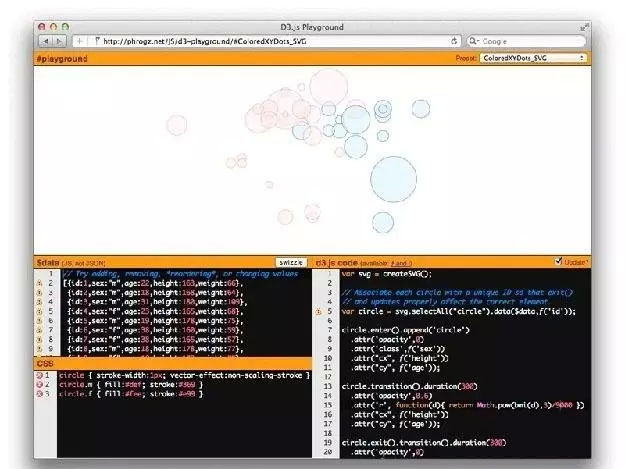Click the browser Forward arrow button
Image resolution: width=625 pixels, height=469 pixels.
pyautogui.click(x=59, y=41)
